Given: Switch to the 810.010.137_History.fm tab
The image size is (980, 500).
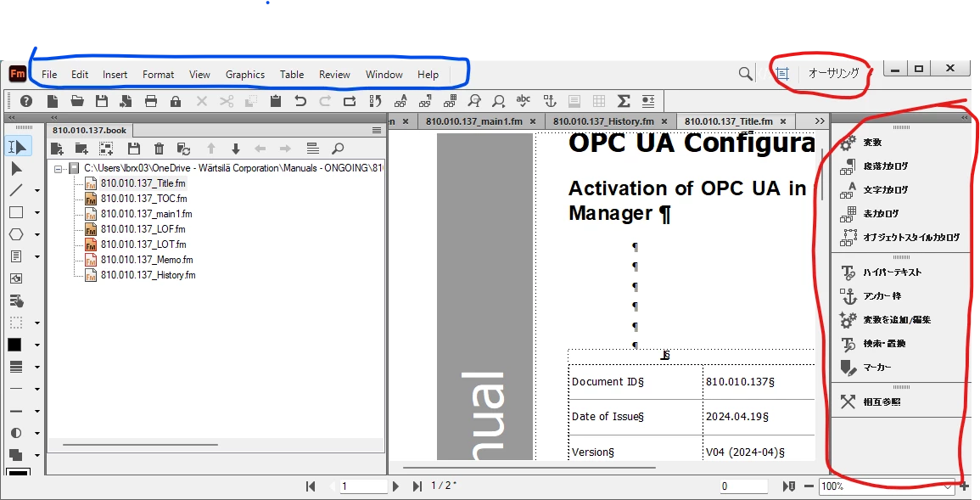Looking at the screenshot, I should point(604,121).
